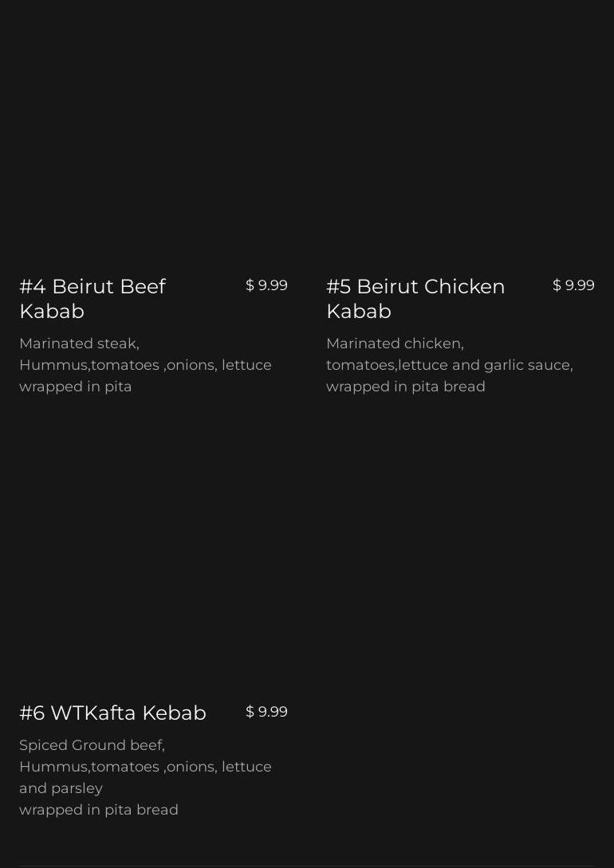Click 'wrapped in pita bread' under WTKafta Kebab
Viewport: 614px width, 868px height.
(x=99, y=810)
